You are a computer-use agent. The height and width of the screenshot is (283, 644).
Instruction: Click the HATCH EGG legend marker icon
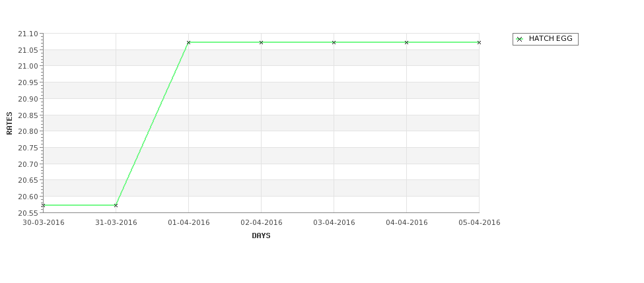(x=519, y=40)
